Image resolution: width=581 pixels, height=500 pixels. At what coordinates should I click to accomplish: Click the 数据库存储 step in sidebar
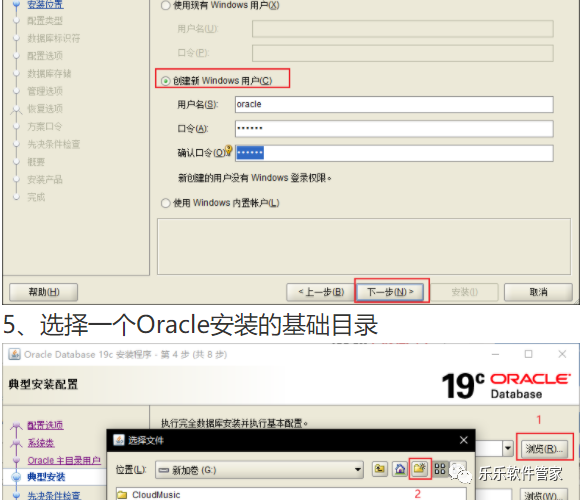coord(49,73)
